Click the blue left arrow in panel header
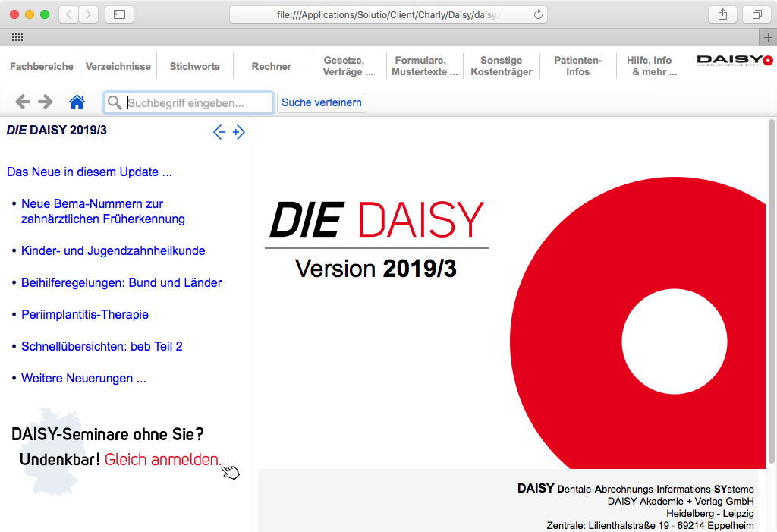777x532 pixels. [219, 132]
